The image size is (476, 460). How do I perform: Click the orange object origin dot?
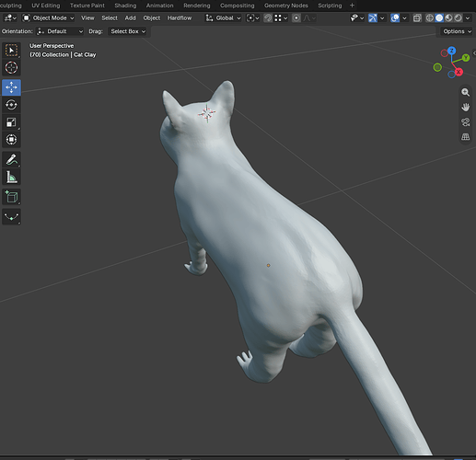269,265
